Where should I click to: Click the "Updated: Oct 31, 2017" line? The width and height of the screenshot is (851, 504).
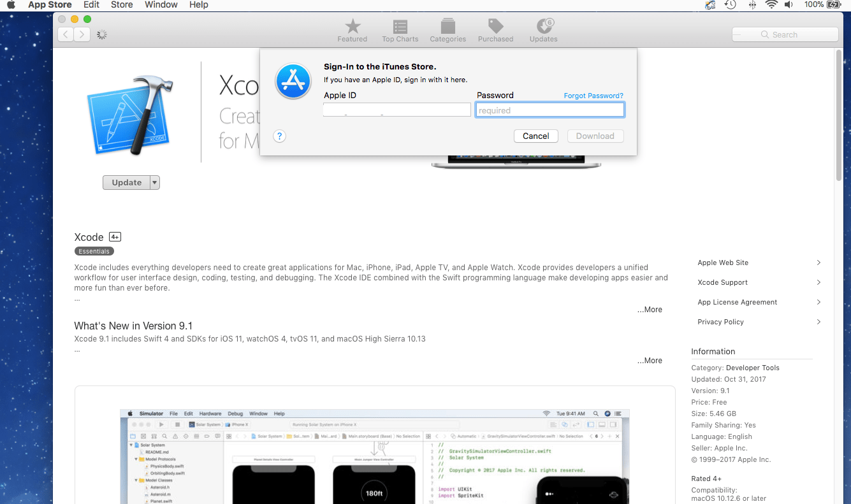729,379
